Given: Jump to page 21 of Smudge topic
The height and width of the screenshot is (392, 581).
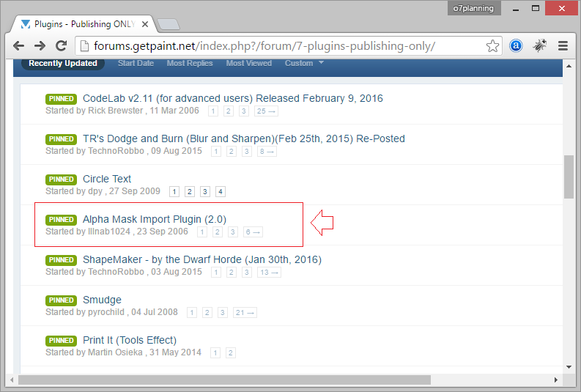Looking at the screenshot, I should click(245, 313).
